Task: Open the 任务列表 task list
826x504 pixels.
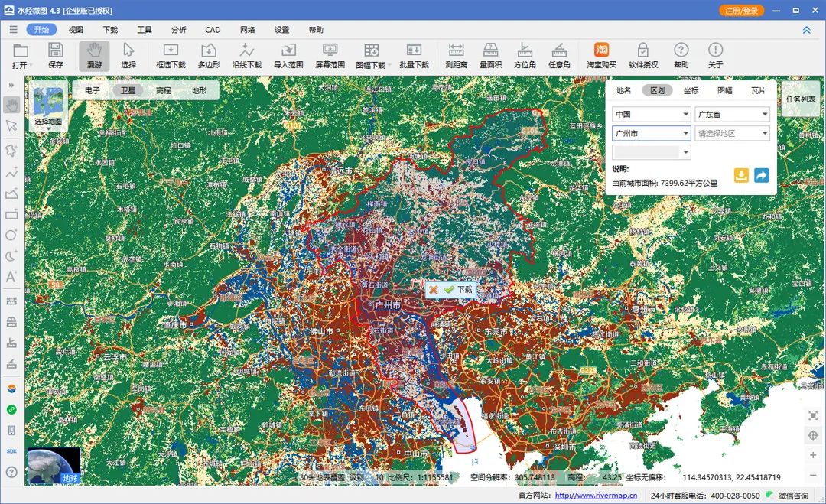Action: tap(801, 99)
